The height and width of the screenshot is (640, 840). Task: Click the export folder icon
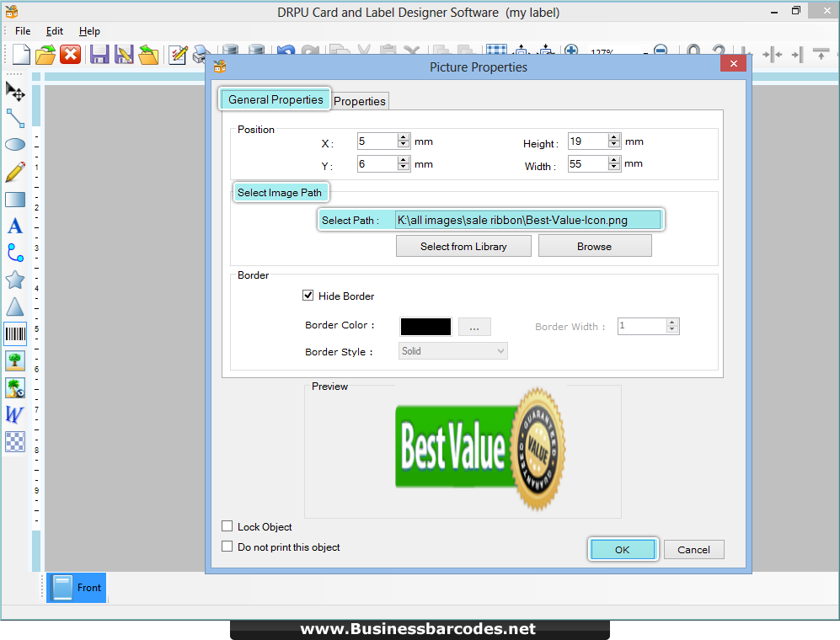tap(148, 54)
